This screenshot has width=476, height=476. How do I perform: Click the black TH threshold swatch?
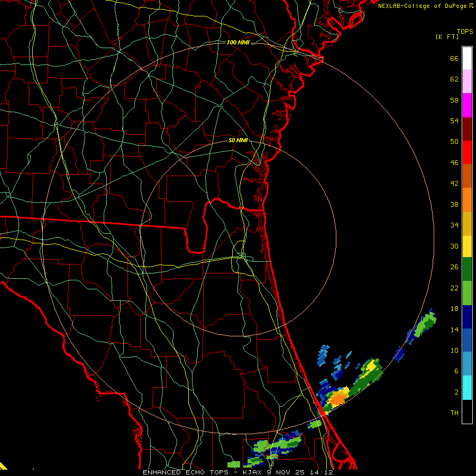(467, 411)
